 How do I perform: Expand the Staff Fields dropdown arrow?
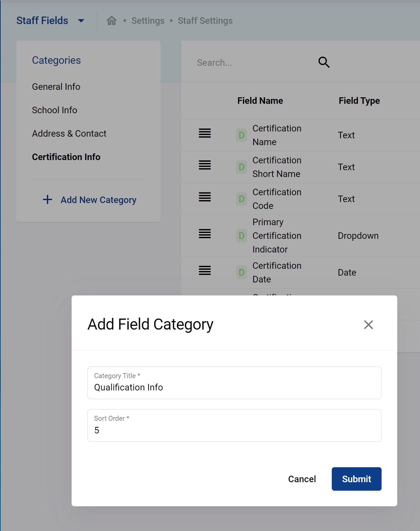click(x=81, y=21)
